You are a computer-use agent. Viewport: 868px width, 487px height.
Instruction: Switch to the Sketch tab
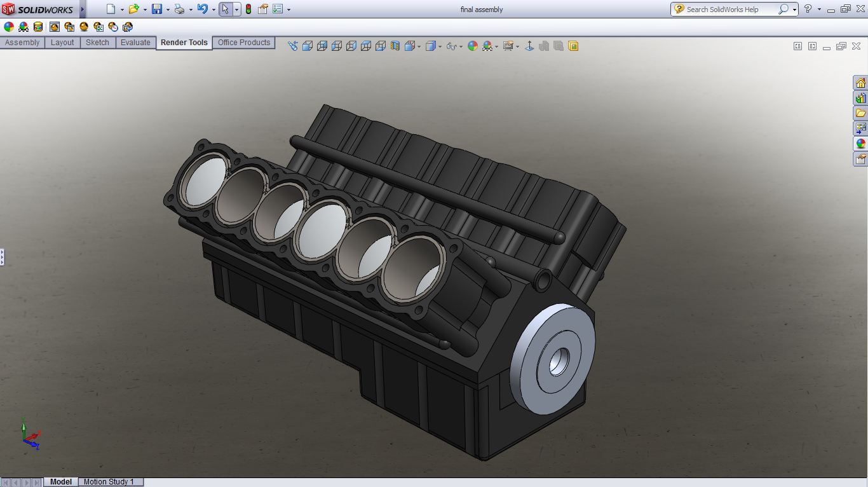(x=97, y=43)
